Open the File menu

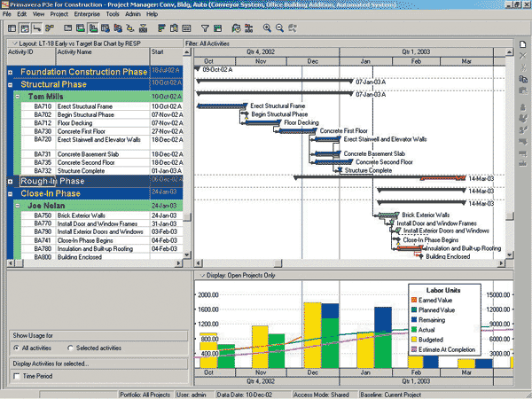tap(7, 14)
